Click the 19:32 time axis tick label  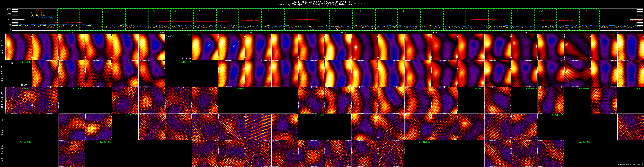[x=616, y=32]
